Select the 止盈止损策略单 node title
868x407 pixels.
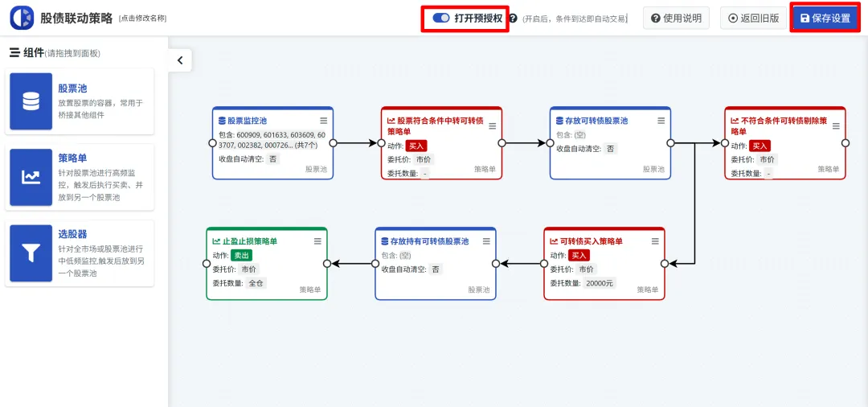tap(249, 241)
